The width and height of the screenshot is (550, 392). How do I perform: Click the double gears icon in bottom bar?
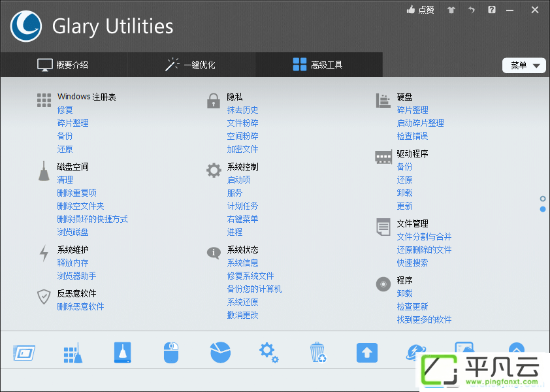pyautogui.click(x=269, y=353)
